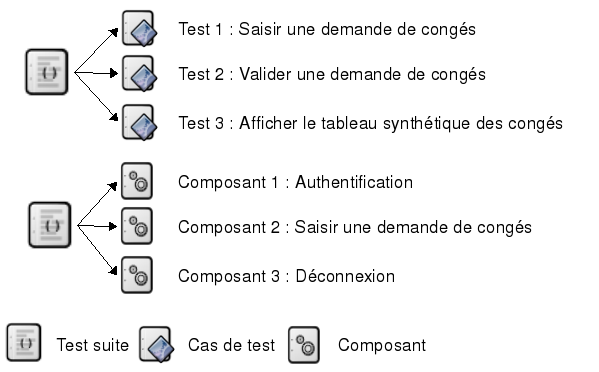Image resolution: width=599 pixels, height=372 pixels.
Task: Click the Composant 3 Déconnexion gear icon
Action: coord(137,275)
